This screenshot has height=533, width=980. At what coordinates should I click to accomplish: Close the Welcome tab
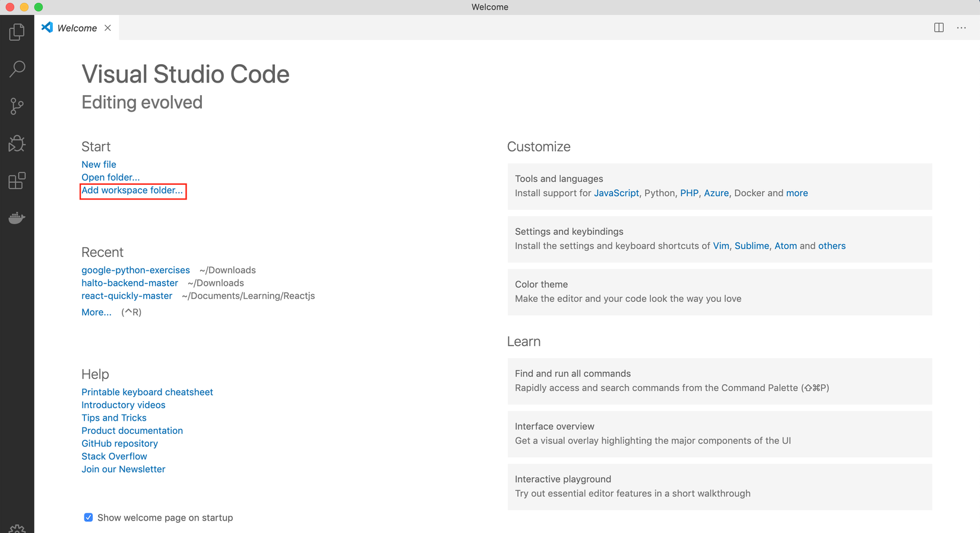point(108,28)
